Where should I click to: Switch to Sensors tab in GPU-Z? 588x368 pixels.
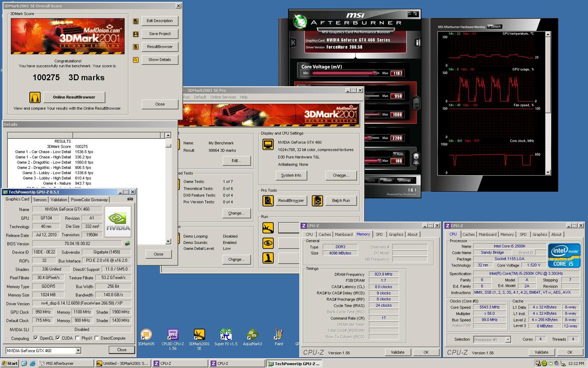tap(40, 199)
